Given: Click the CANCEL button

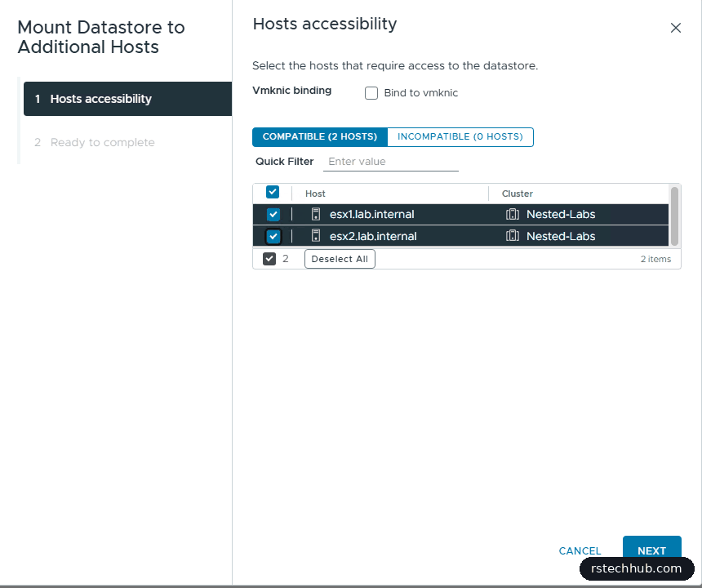Looking at the screenshot, I should pos(580,550).
